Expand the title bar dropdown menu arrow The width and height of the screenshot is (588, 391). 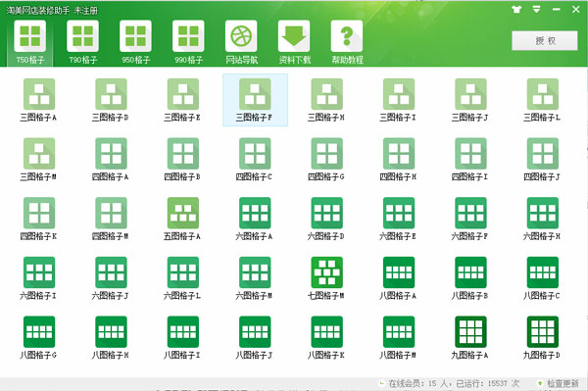537,9
